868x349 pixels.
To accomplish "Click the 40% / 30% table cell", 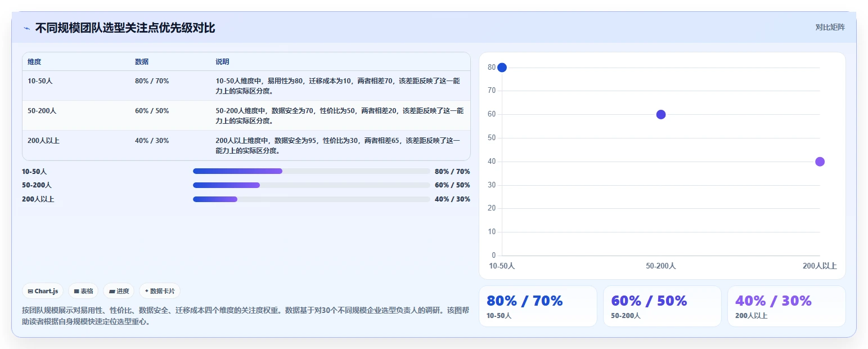I will tap(152, 141).
